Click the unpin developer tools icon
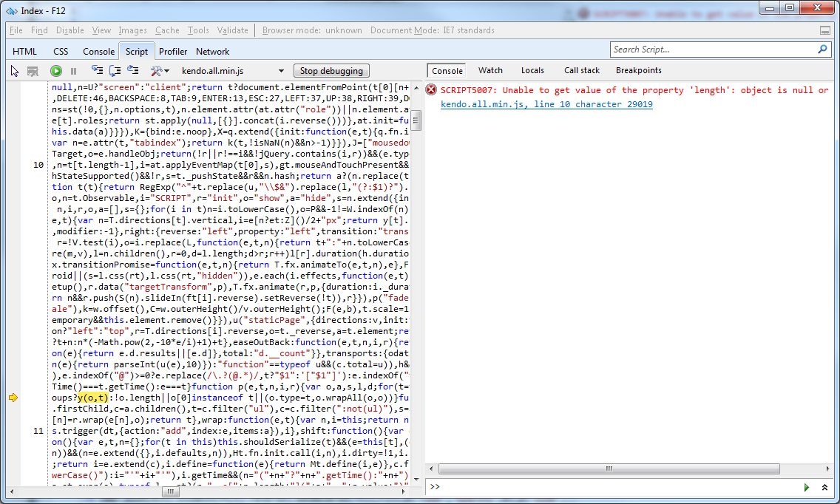Image resolution: width=840 pixels, height=504 pixels. 825,30
